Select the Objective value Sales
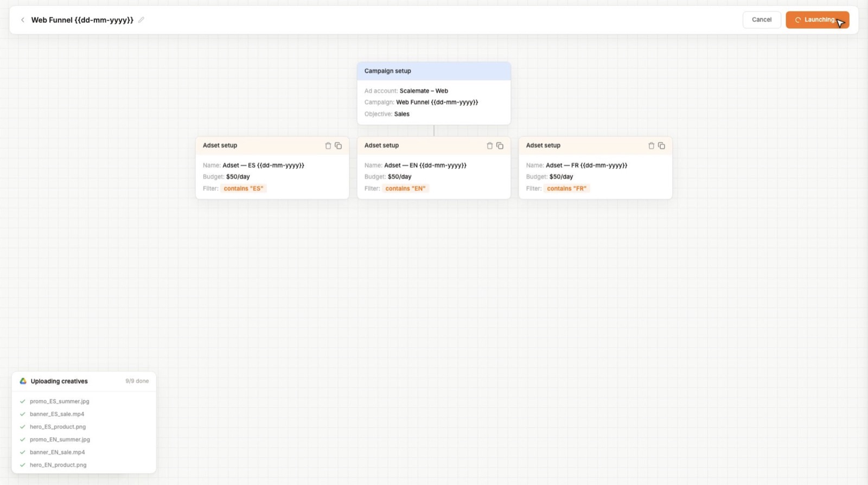Image resolution: width=868 pixels, height=485 pixels. pyautogui.click(x=401, y=114)
